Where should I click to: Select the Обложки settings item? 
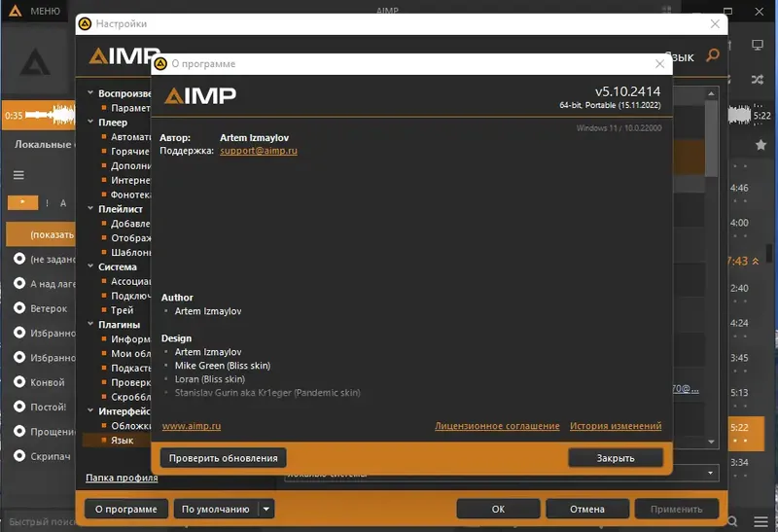[131, 426]
